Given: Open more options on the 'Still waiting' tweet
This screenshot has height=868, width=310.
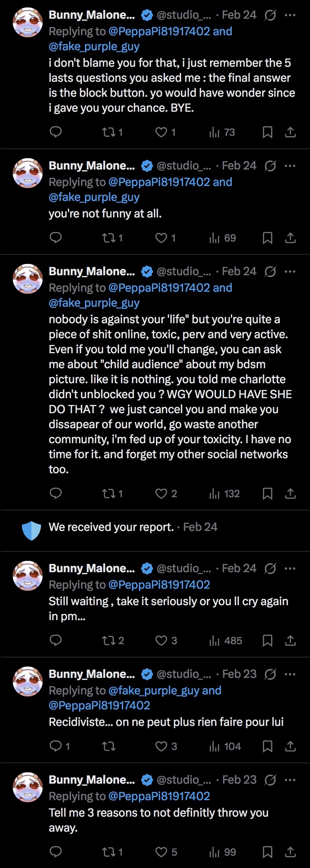Looking at the screenshot, I should [290, 568].
